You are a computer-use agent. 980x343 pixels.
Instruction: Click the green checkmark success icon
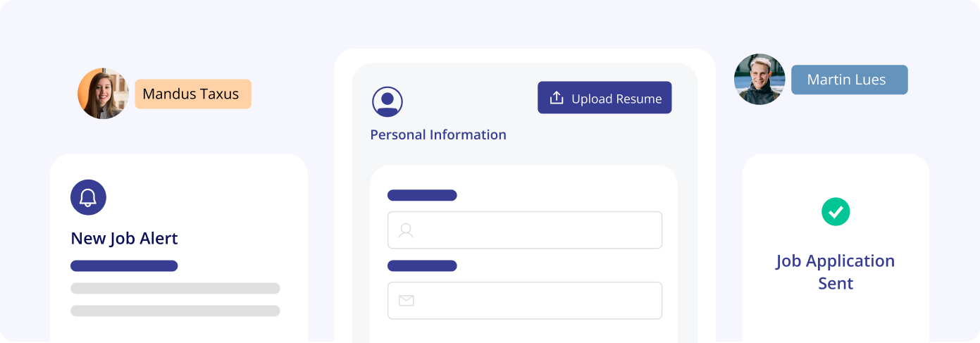point(836,211)
